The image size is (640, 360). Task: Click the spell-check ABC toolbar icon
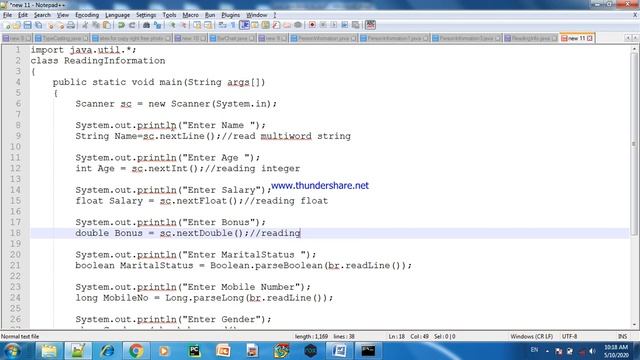[x=371, y=25]
